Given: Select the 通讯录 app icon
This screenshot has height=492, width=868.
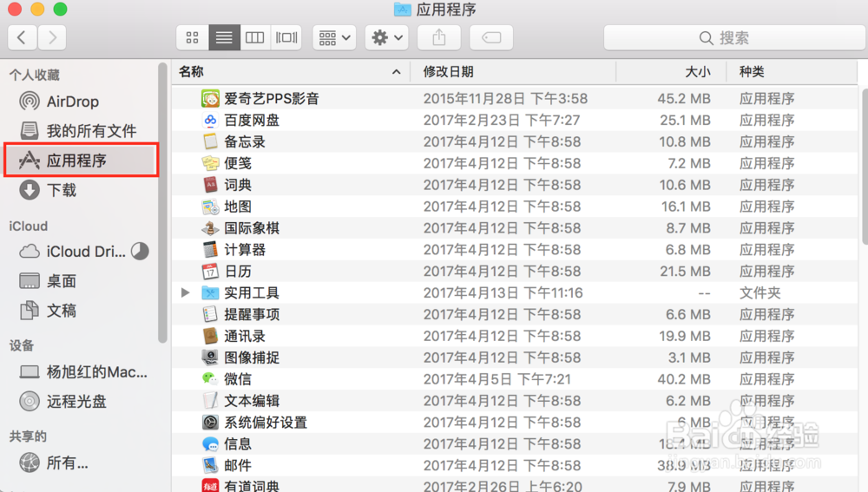Looking at the screenshot, I should (x=210, y=336).
